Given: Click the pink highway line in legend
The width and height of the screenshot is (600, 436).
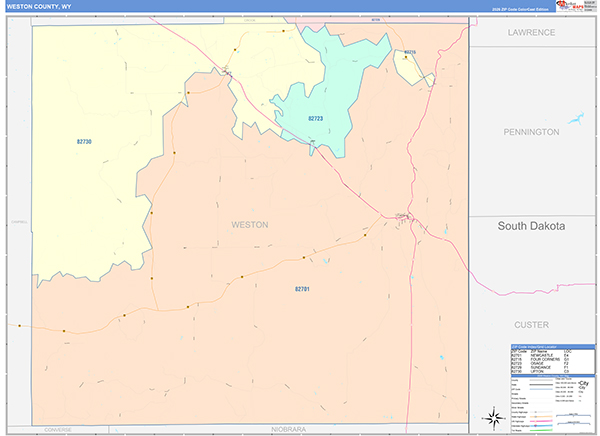Looking at the screenshot, I should (x=541, y=421).
